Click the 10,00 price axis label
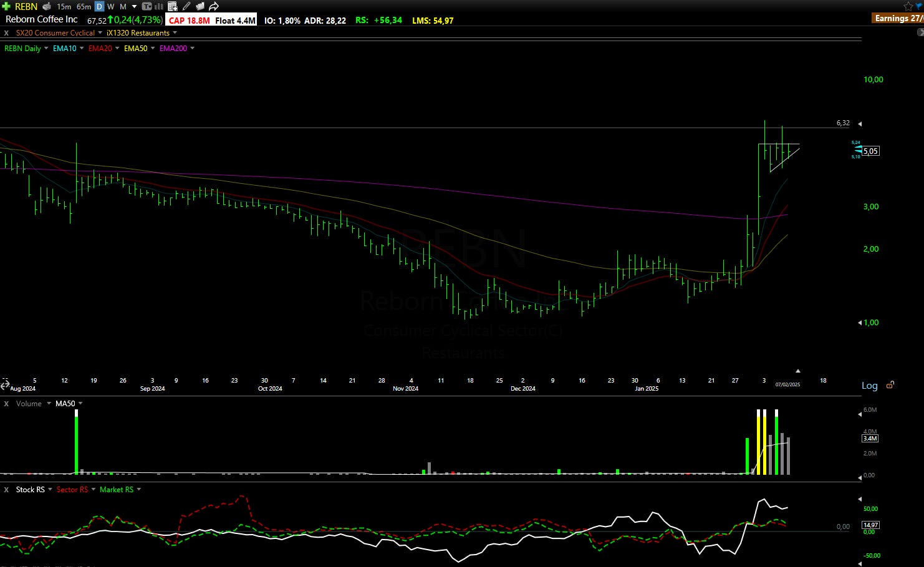 point(873,80)
